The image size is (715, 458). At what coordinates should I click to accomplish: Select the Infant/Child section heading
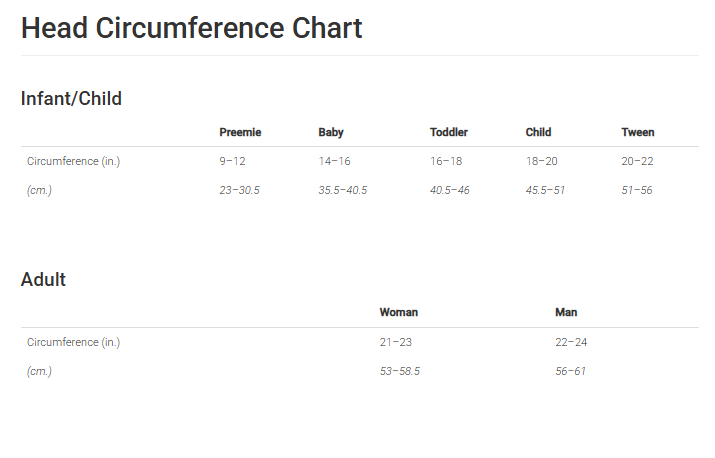coord(71,98)
